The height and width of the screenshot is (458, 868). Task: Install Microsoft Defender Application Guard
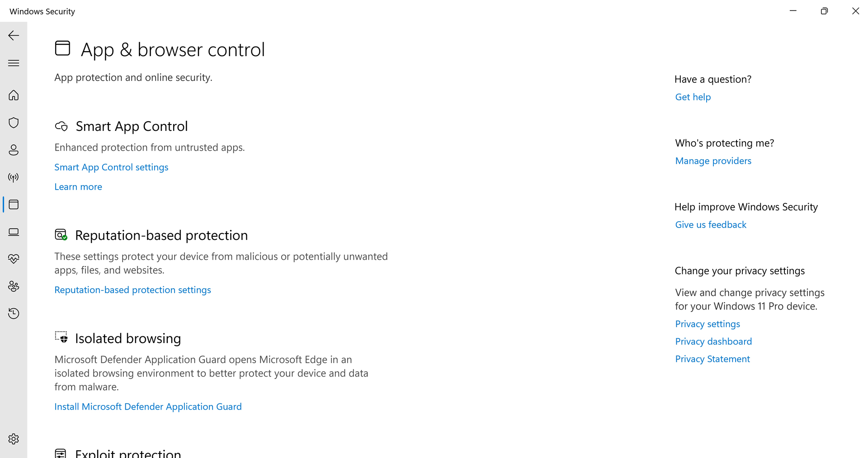148,407
